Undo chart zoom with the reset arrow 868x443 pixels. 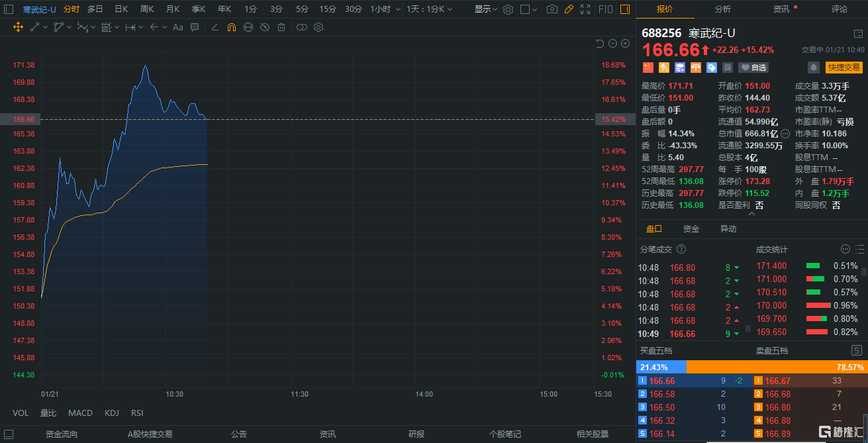600,44
